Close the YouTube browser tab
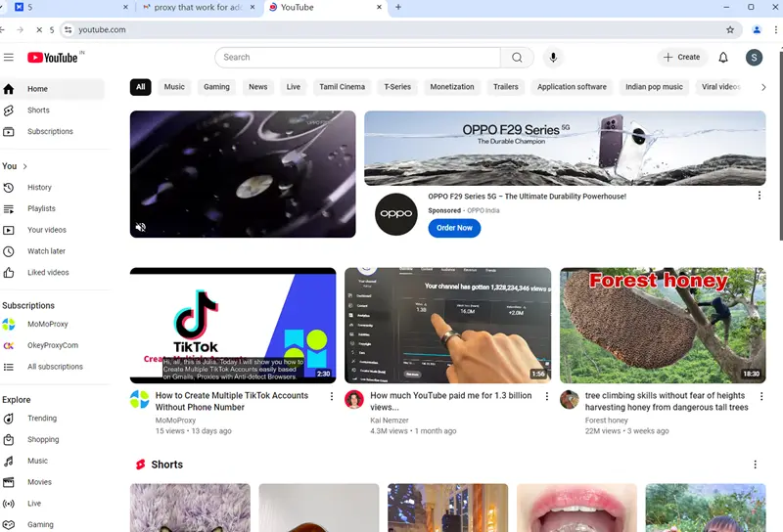 click(x=379, y=8)
